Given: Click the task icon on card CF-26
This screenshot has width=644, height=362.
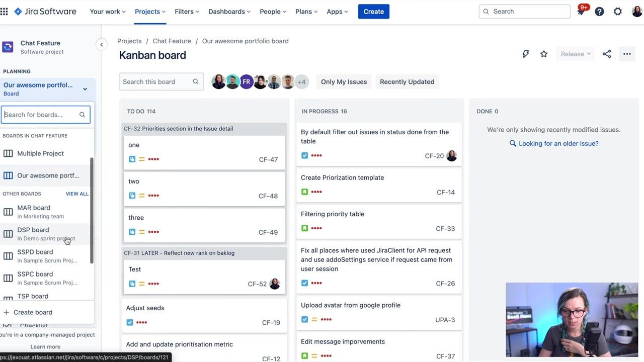Looking at the screenshot, I should (304, 283).
